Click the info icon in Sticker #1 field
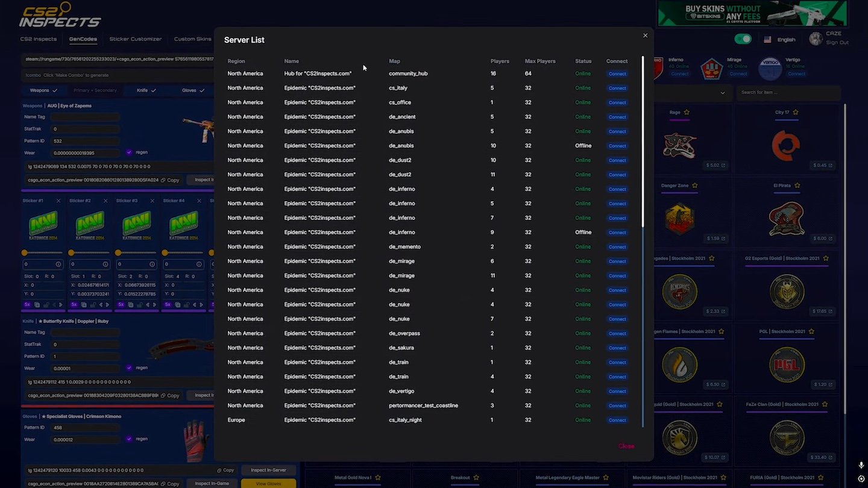This screenshot has height=488, width=868. 58,264
